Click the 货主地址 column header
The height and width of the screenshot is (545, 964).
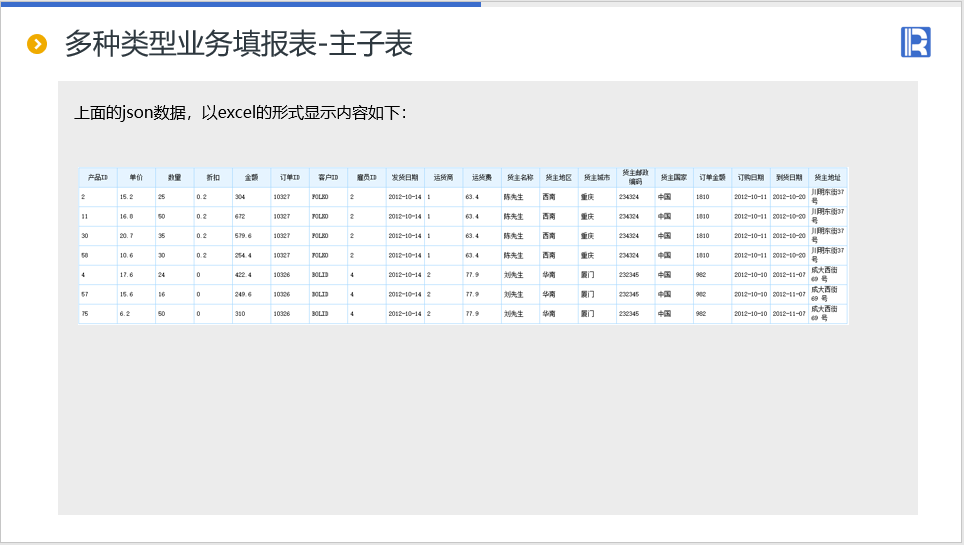point(828,178)
